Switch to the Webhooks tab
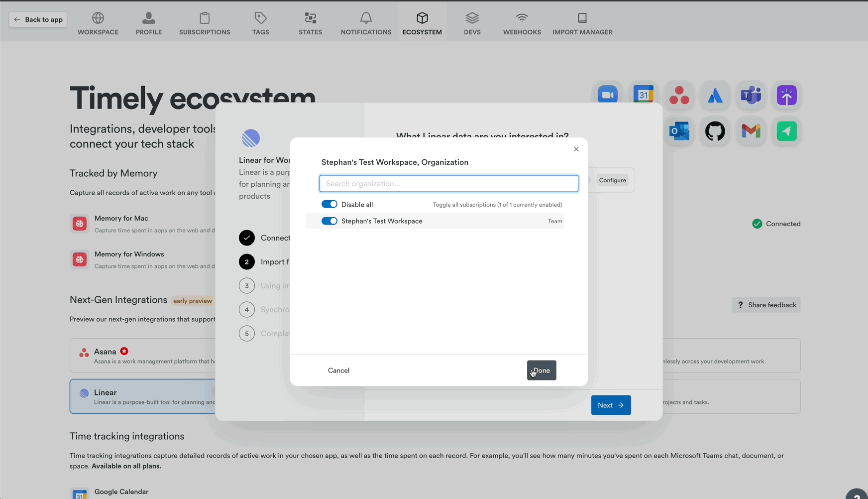868x499 pixels. click(x=522, y=22)
